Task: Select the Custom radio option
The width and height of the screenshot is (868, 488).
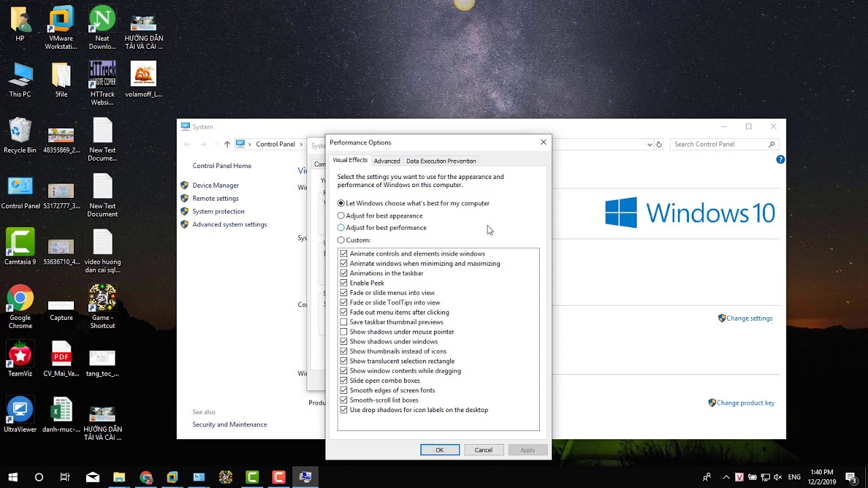Action: click(x=354, y=240)
